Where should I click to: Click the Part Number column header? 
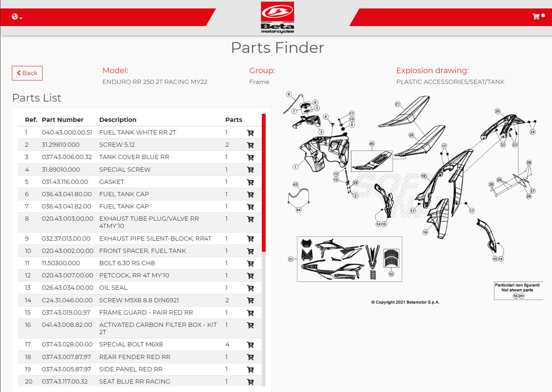[x=62, y=120]
